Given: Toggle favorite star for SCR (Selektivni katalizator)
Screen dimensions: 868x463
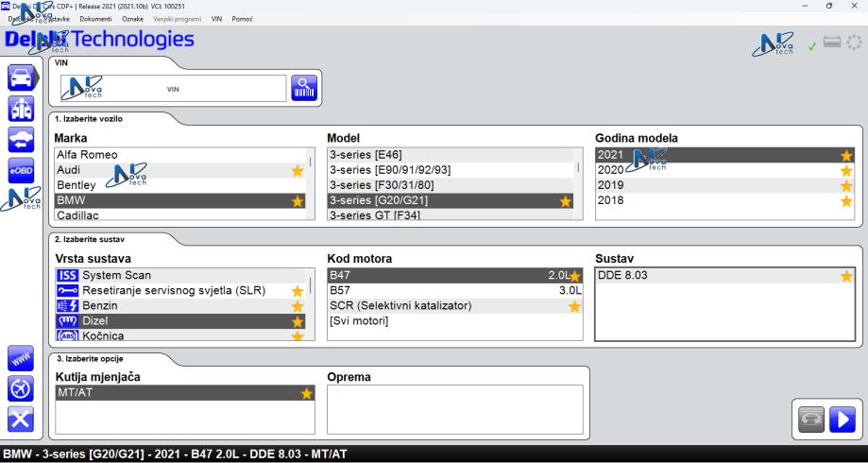Looking at the screenshot, I should pyautogui.click(x=574, y=306).
